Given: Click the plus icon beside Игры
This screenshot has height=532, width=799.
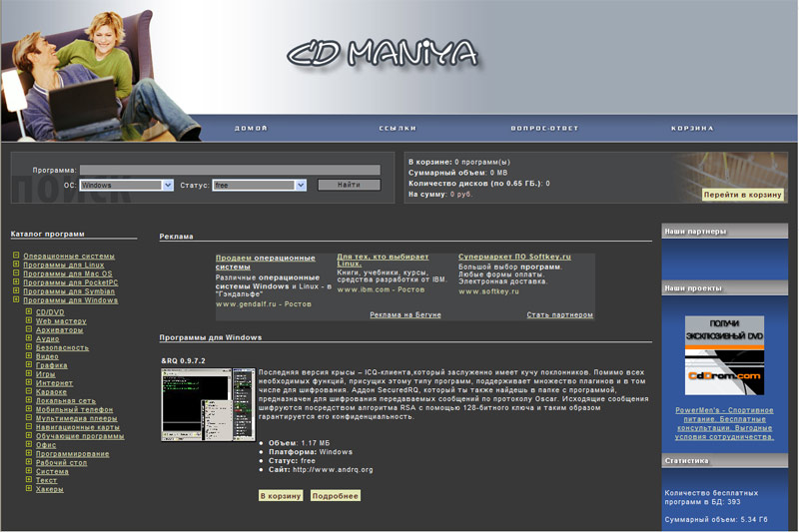Looking at the screenshot, I should (x=29, y=373).
